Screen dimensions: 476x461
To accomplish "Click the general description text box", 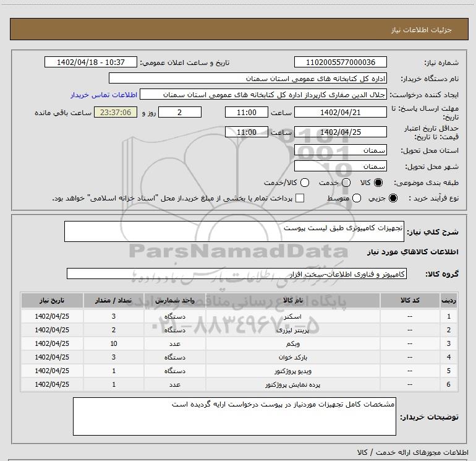I will [x=234, y=231].
